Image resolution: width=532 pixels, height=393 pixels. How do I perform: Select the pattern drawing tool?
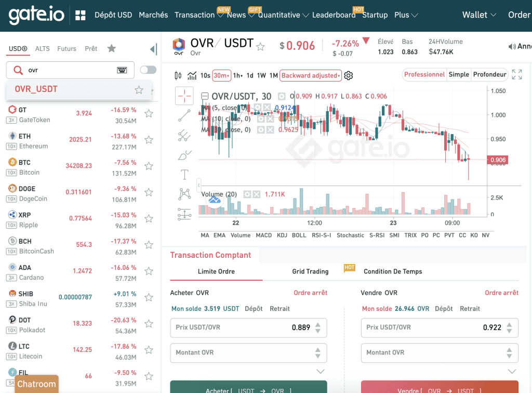click(x=184, y=194)
